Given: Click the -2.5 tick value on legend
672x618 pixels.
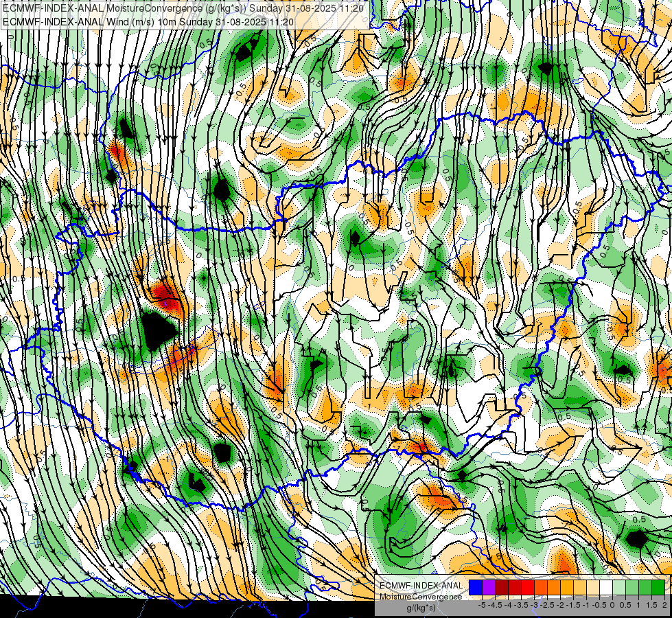Looking at the screenshot, I should [x=547, y=605].
